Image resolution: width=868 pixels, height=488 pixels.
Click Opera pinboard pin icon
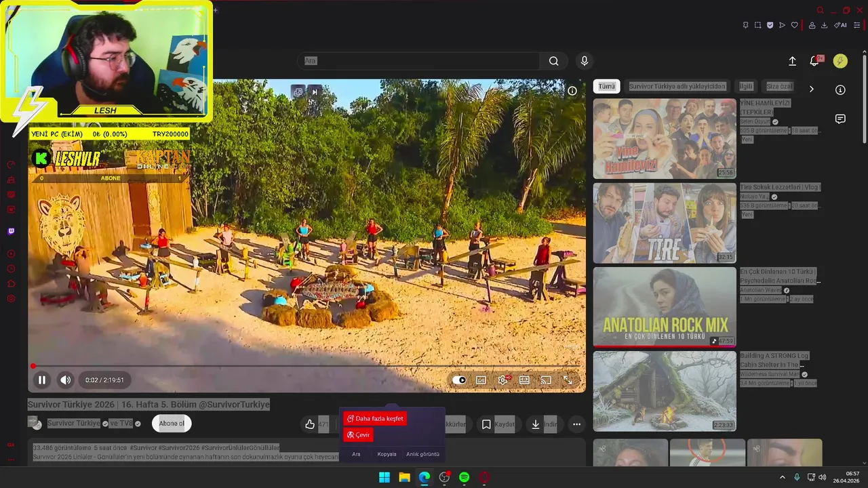[745, 25]
